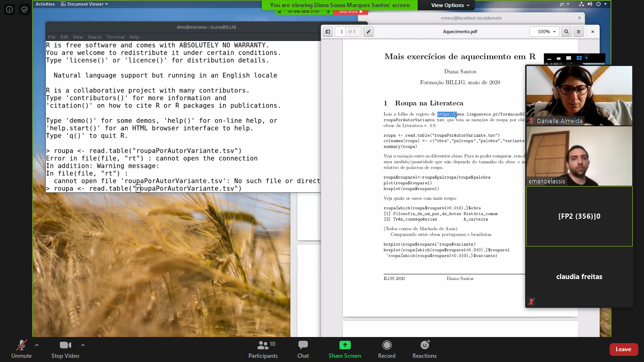Open the meeting info icon
Viewport: 644px width, 362px height.
pos(9,9)
